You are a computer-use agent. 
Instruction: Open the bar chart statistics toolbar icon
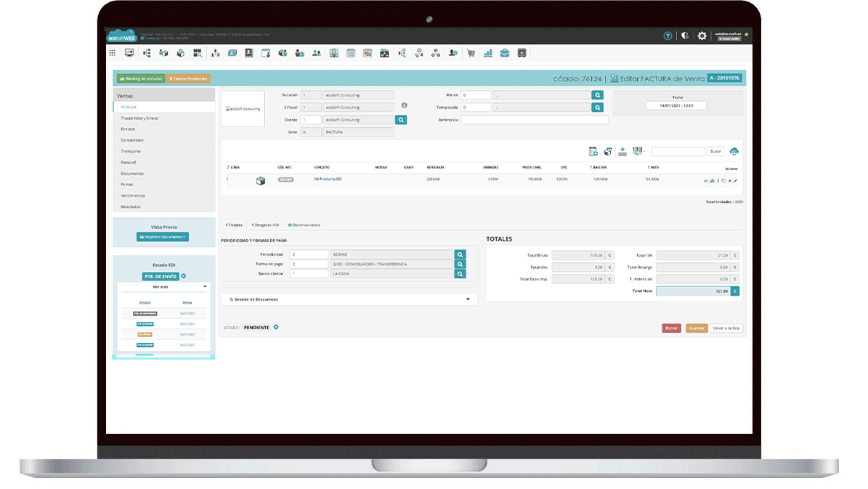pos(487,53)
